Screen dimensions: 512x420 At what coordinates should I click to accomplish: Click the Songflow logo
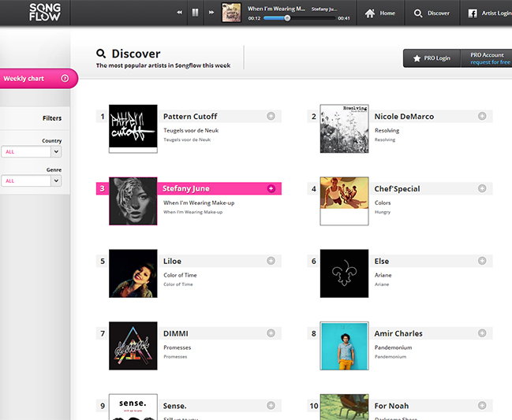click(x=45, y=13)
